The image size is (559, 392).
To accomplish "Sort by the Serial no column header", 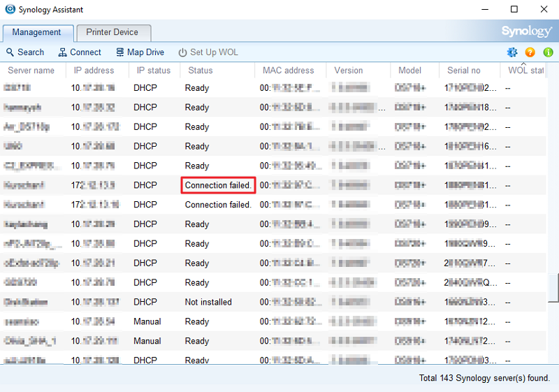I will [x=464, y=71].
